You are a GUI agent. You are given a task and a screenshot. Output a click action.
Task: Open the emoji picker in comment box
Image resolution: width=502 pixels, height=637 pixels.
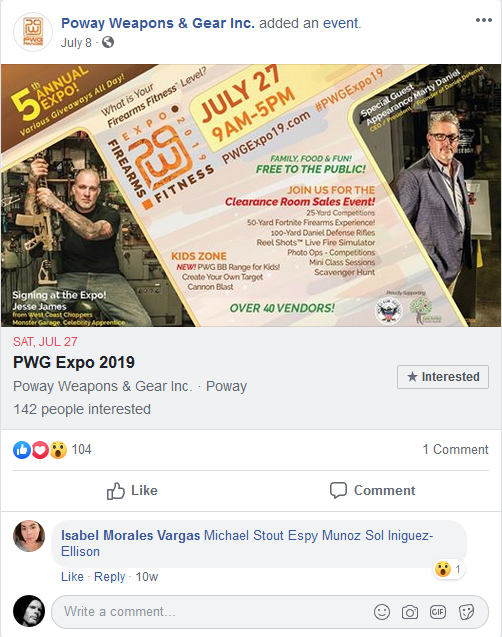click(382, 612)
